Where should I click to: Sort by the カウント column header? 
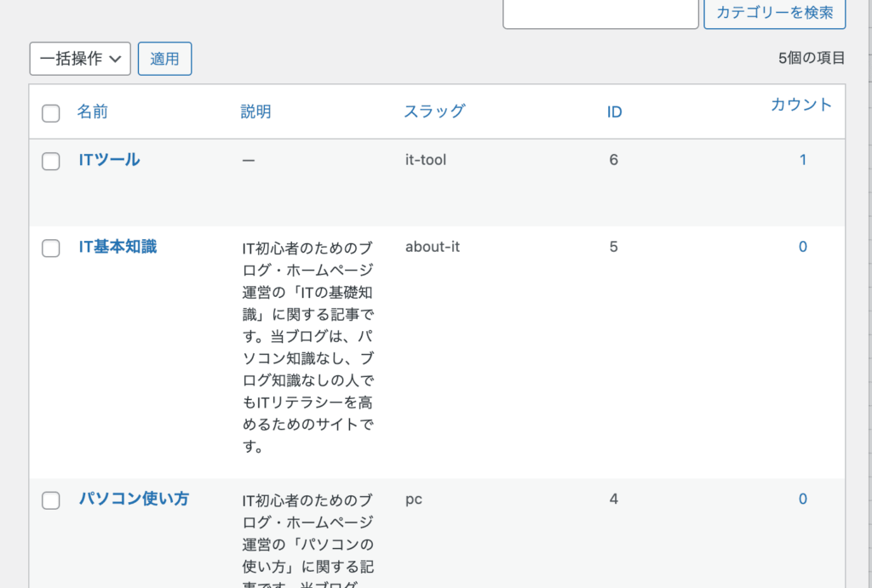[800, 105]
